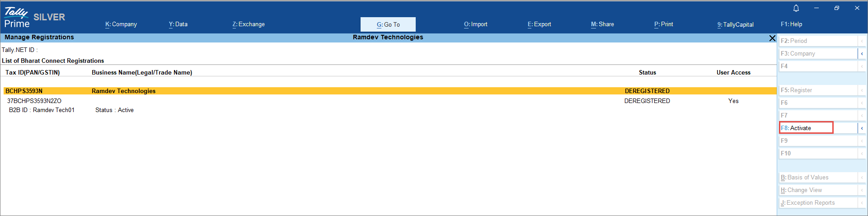The width and height of the screenshot is (868, 216).
Task: Open the E: Export menu
Action: [539, 24]
